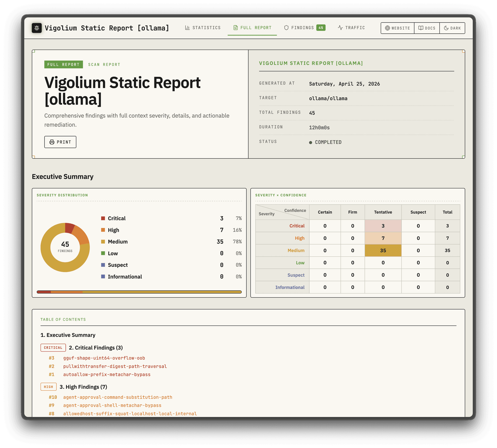
Task: Click the green FULL REPORT tag
Action: point(64,64)
